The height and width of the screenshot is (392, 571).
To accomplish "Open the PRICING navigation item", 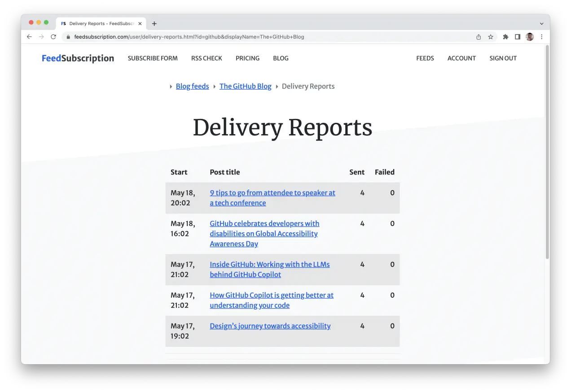I will tap(247, 58).
